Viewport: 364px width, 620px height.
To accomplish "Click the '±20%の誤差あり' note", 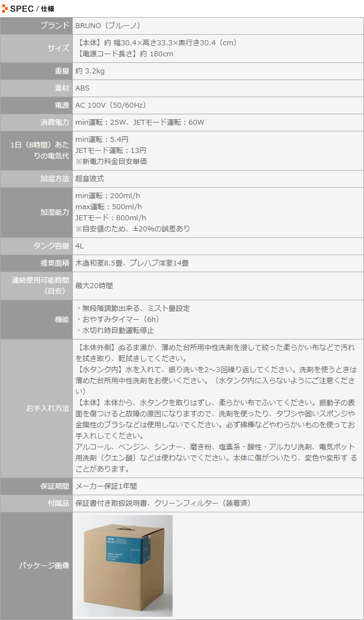I will click(x=133, y=229).
